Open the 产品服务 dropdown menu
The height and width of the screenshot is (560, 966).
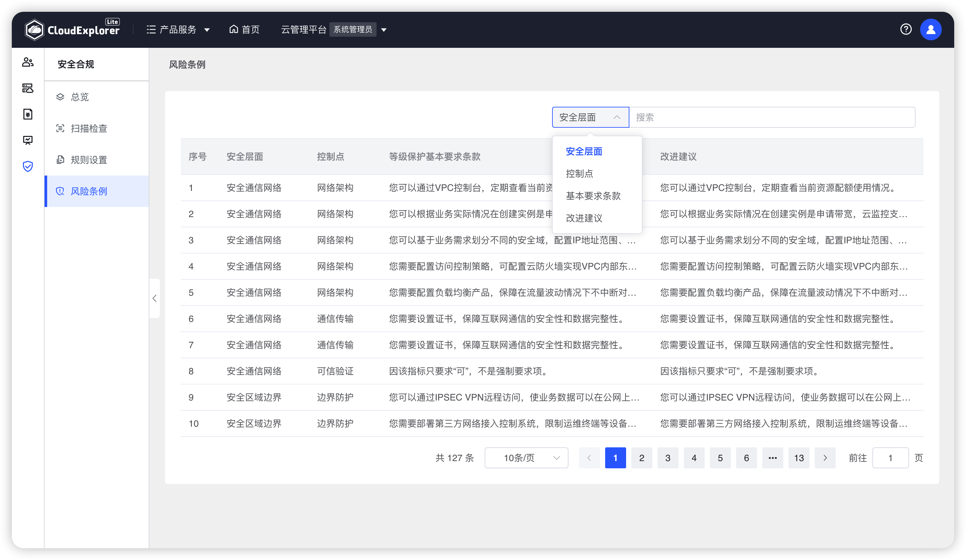(x=178, y=29)
